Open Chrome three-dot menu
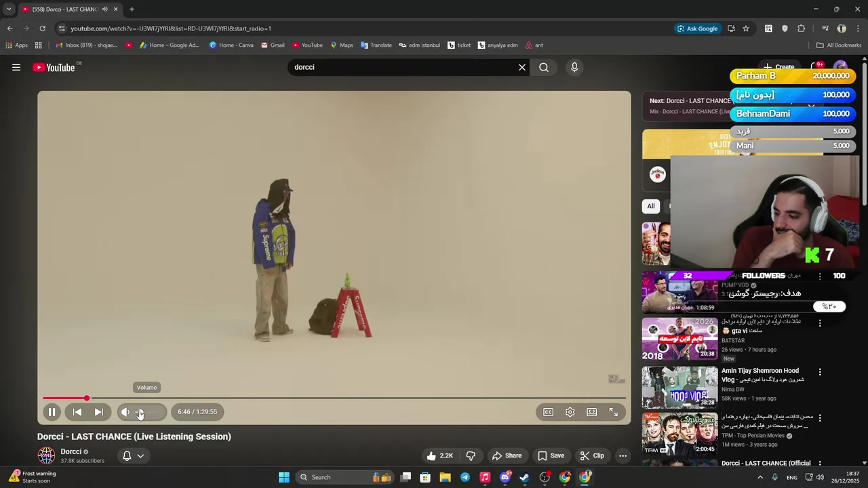 (859, 28)
